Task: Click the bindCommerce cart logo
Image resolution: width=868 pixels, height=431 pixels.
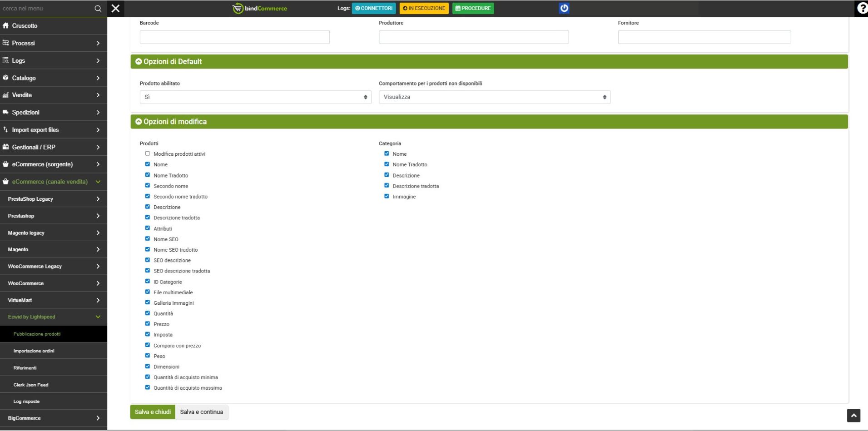Action: click(238, 9)
